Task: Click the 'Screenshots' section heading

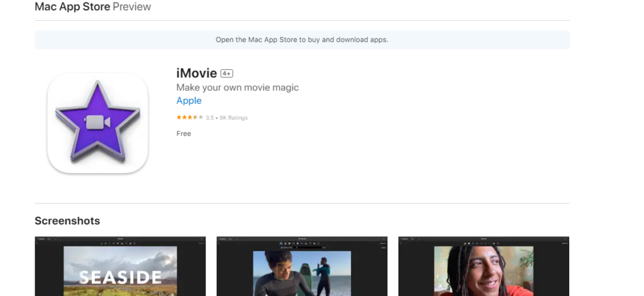Action: (x=67, y=221)
